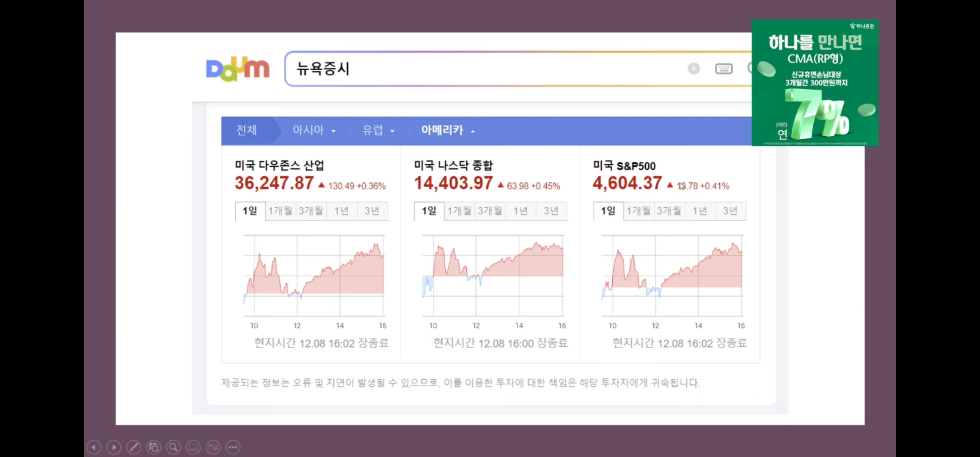Go to previous slide in slideshow controls

(x=94, y=447)
